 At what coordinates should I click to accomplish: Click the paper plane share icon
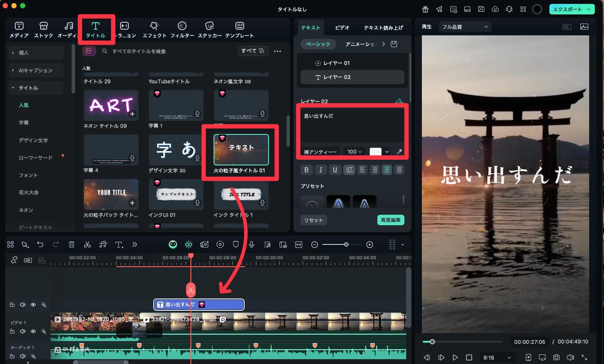439,9
